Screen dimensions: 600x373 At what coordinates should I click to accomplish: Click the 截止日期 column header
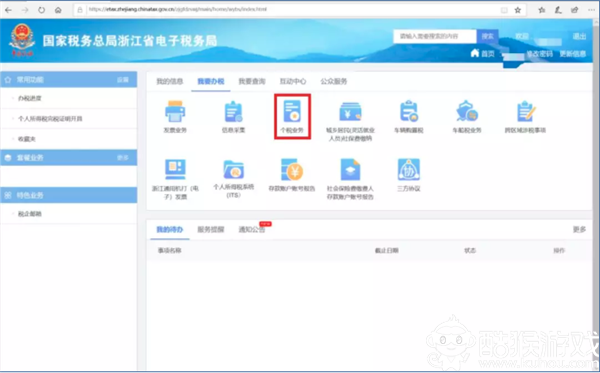[x=386, y=251]
